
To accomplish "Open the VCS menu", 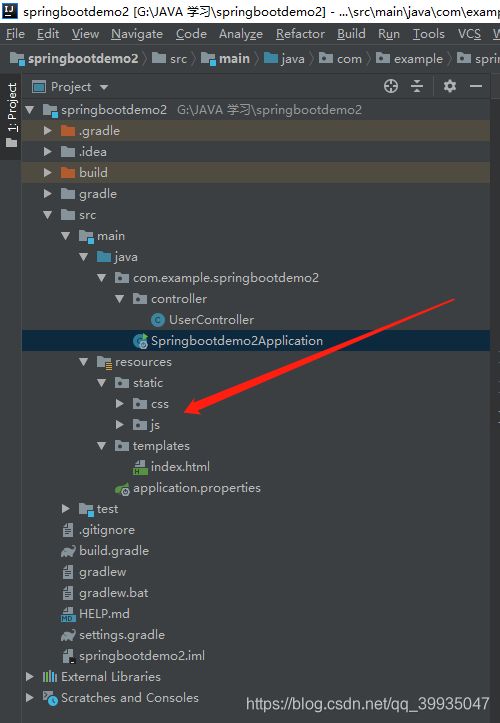I will click(470, 34).
